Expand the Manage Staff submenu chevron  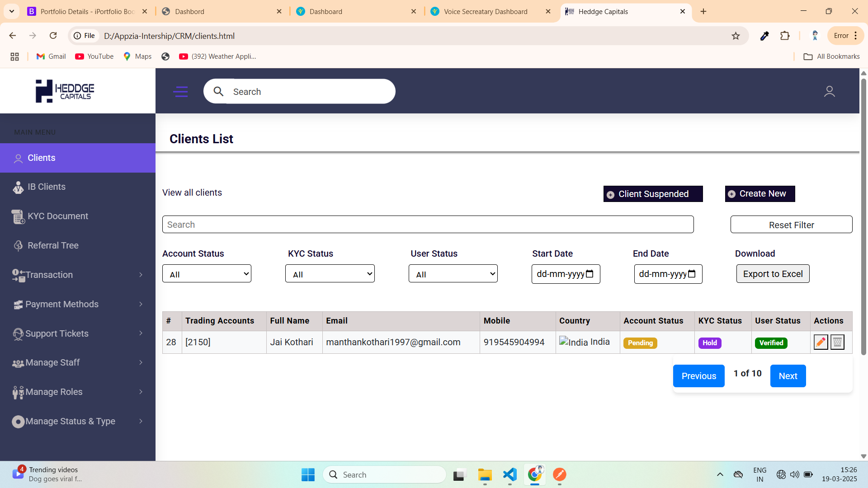point(141,362)
